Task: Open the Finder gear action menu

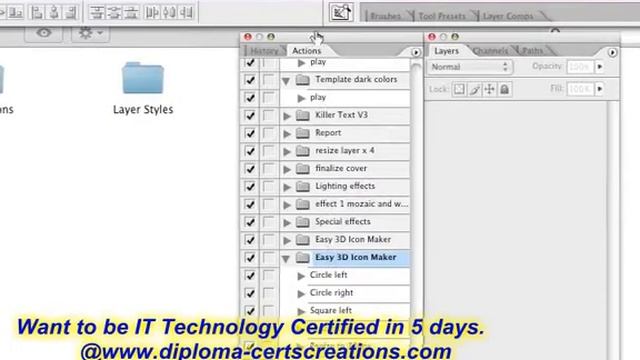Action: (x=90, y=33)
